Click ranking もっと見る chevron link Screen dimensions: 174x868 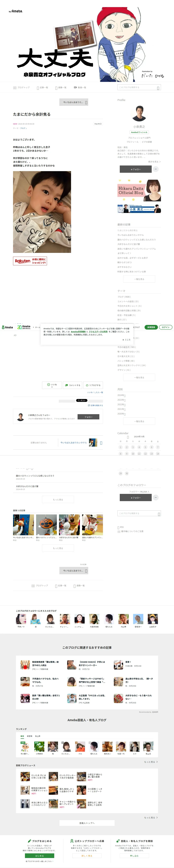[x=151, y=762]
